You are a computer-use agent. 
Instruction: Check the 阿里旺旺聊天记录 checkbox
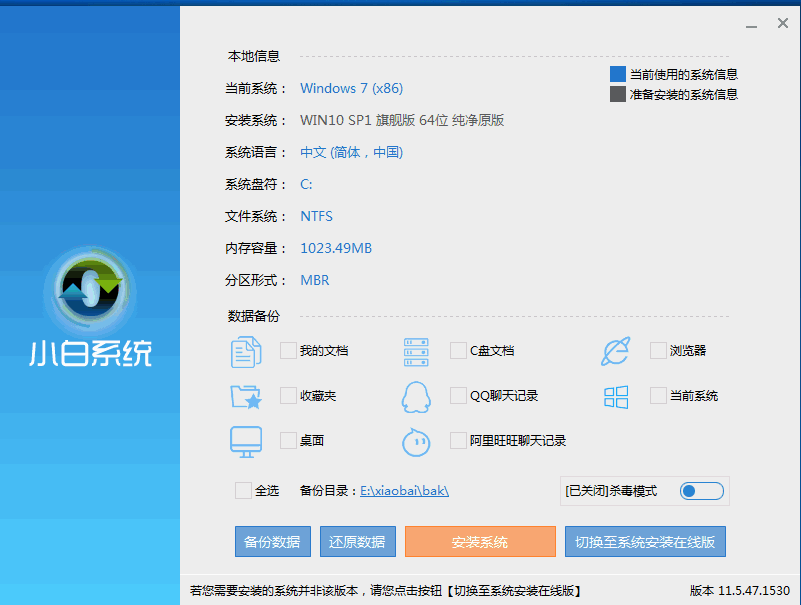click(x=458, y=440)
